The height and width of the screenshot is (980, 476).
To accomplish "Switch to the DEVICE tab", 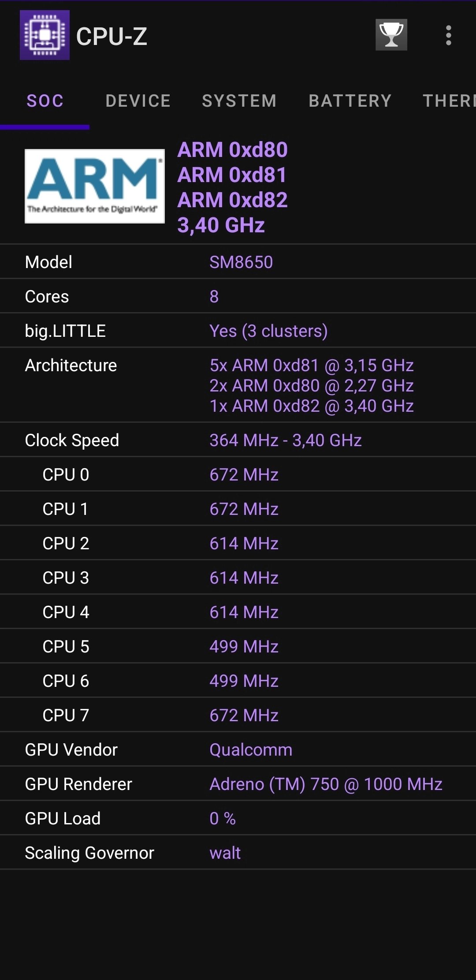I will tap(138, 101).
